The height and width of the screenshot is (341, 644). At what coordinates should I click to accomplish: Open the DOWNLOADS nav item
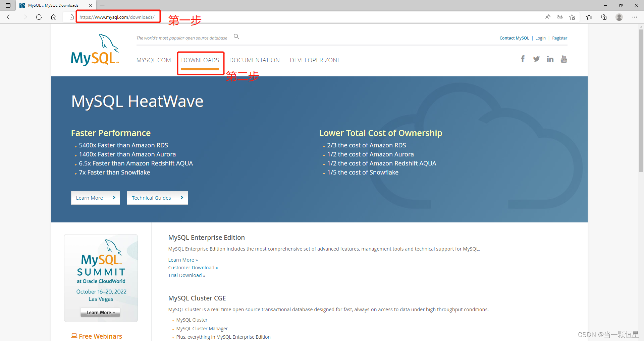(200, 60)
